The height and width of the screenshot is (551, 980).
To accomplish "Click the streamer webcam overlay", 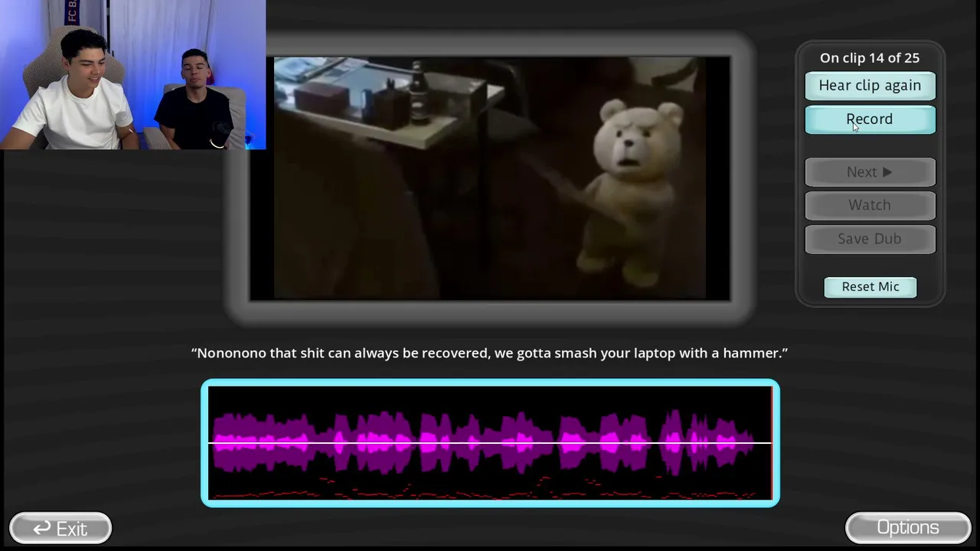I will (x=133, y=74).
